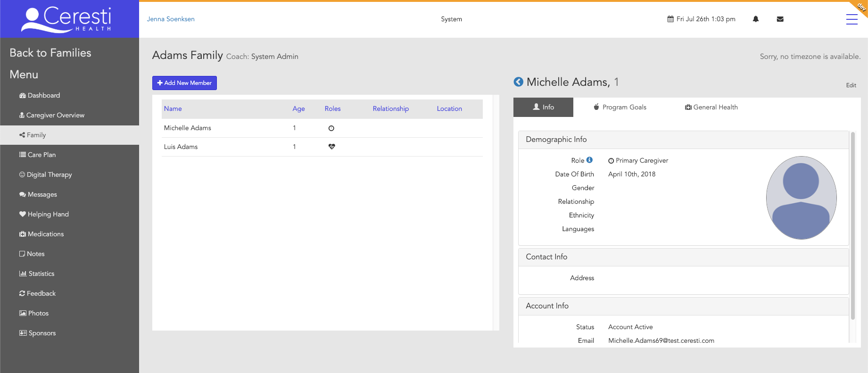Click the member details vertical scrollbar
Screen dimensions: 868x373
(852, 226)
